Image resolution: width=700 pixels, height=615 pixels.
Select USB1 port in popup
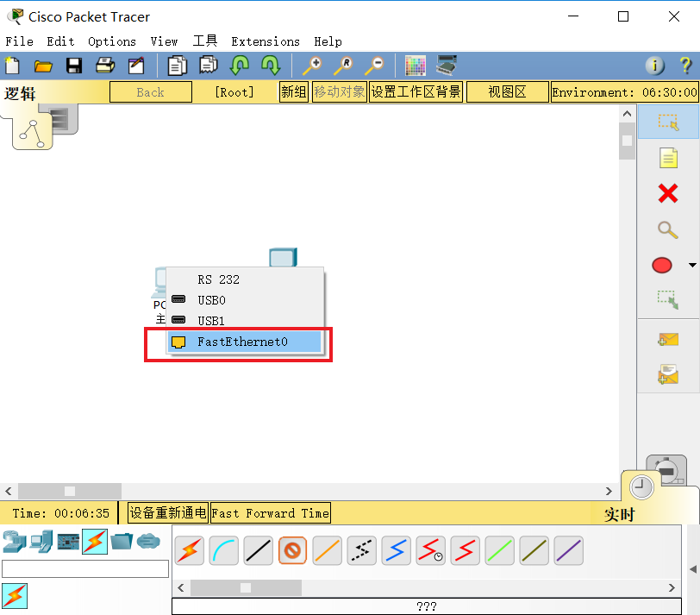click(245, 321)
